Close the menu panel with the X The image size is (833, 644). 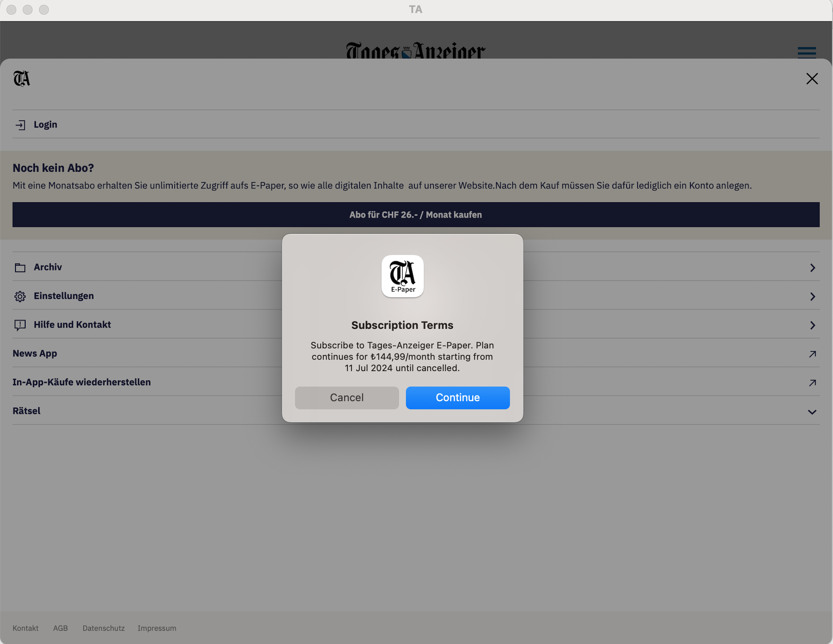pos(812,79)
